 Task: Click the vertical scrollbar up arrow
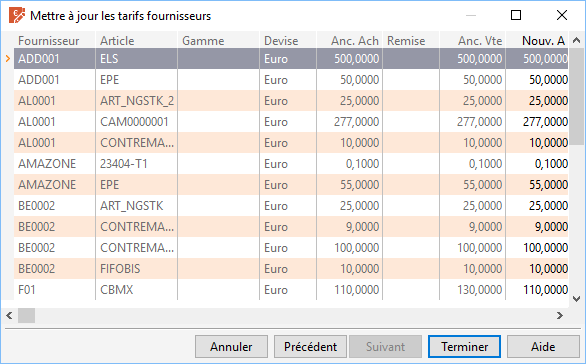pos(576,40)
